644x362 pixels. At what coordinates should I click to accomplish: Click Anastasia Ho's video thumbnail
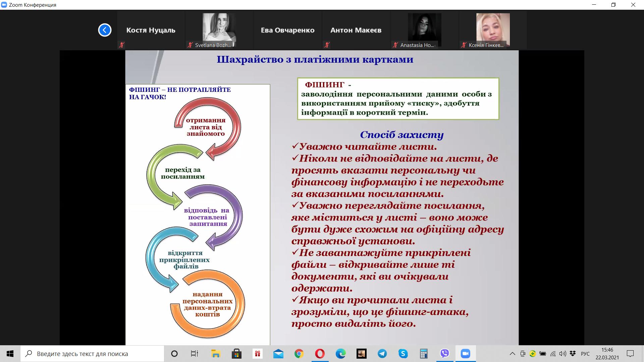pyautogui.click(x=424, y=29)
